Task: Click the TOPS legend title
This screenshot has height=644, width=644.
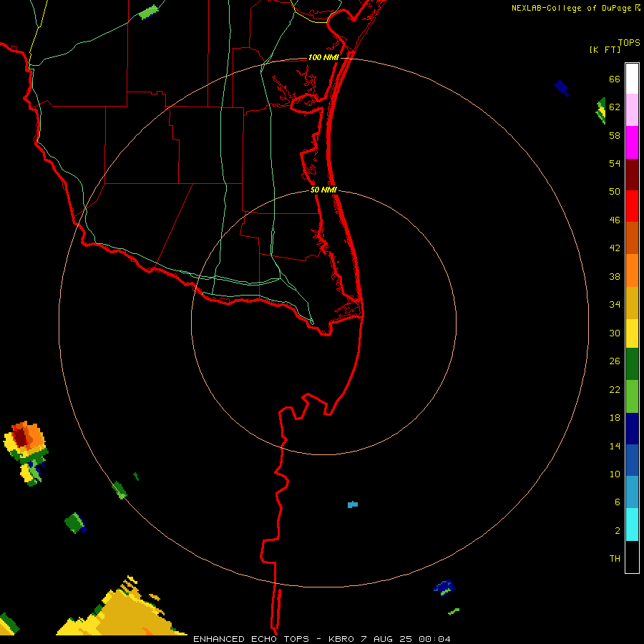Action: [629, 42]
